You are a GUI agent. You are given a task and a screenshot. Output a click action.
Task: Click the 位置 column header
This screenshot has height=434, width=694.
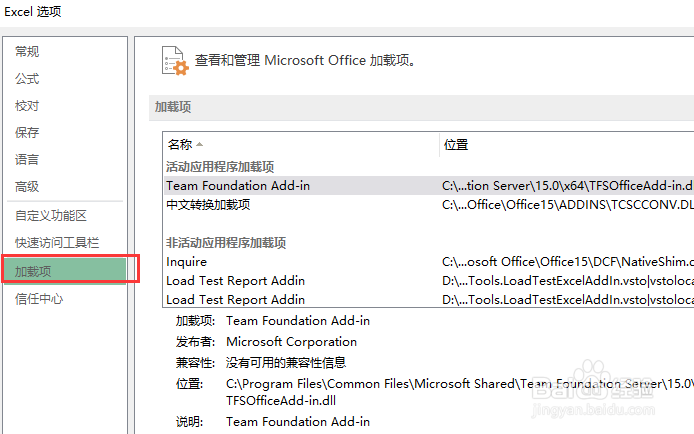point(456,145)
